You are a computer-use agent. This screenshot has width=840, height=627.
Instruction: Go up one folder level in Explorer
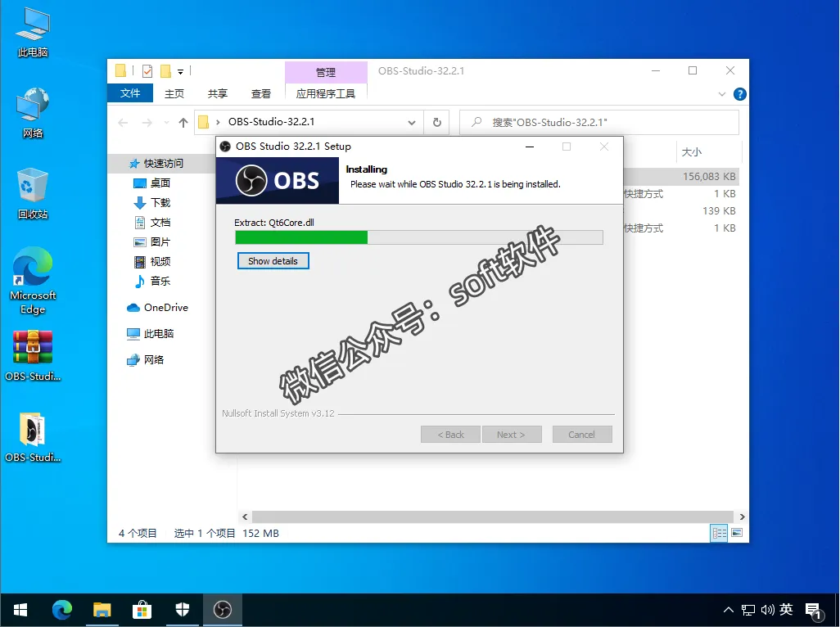coord(183,123)
